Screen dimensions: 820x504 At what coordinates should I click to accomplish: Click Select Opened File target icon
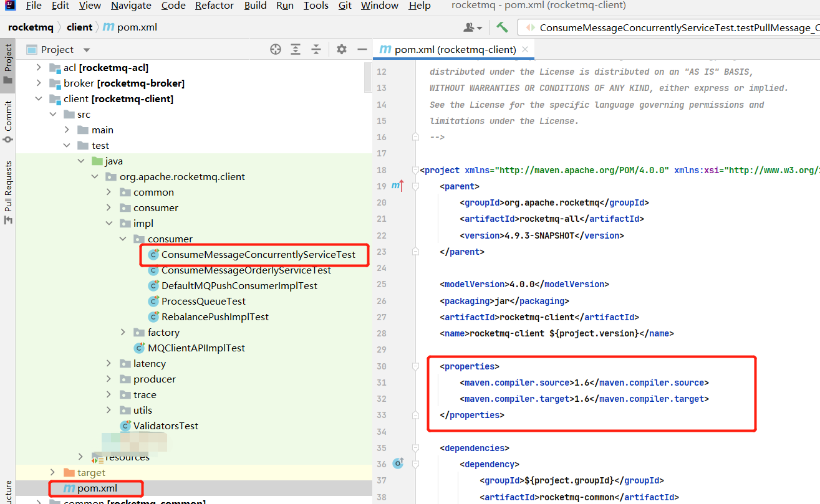pos(276,49)
